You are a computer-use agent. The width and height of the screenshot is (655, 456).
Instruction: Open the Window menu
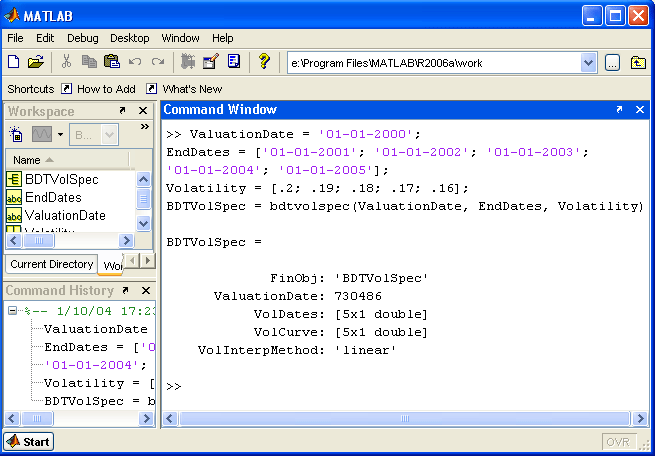click(x=180, y=38)
